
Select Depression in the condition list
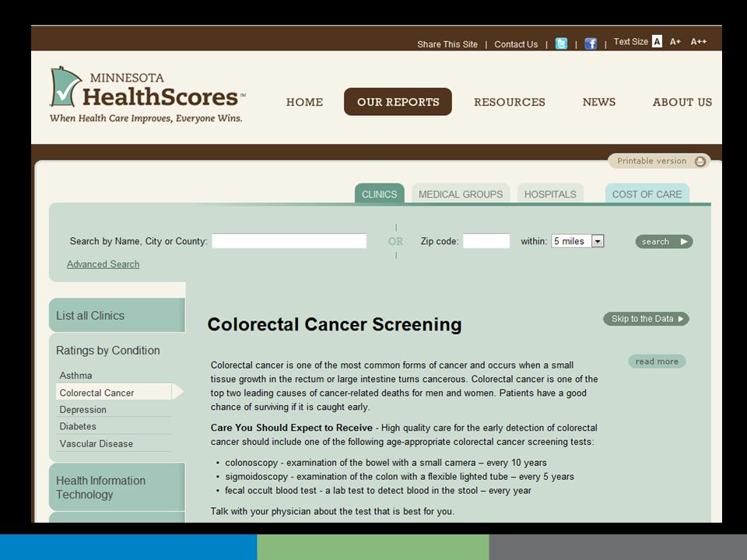(83, 410)
